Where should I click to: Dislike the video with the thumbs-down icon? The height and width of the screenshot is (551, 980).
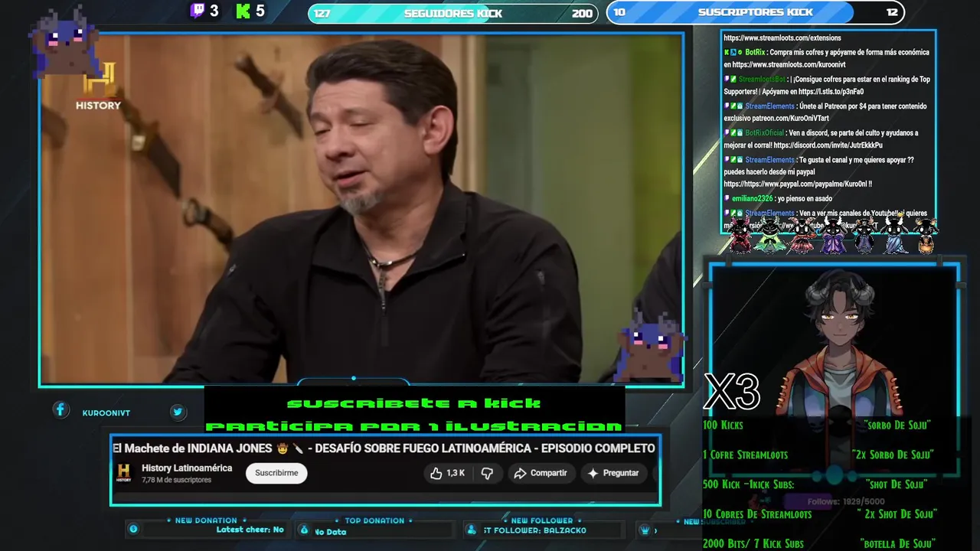tap(487, 474)
